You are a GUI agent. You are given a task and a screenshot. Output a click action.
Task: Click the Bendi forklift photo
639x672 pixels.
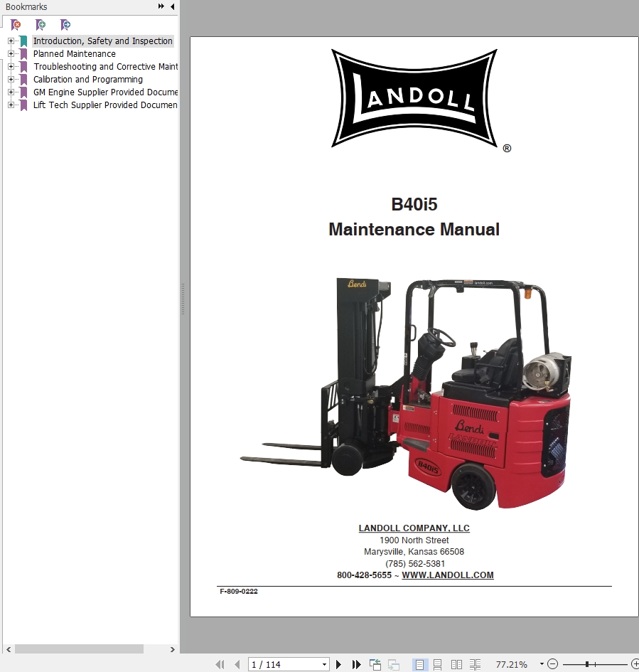(406, 393)
